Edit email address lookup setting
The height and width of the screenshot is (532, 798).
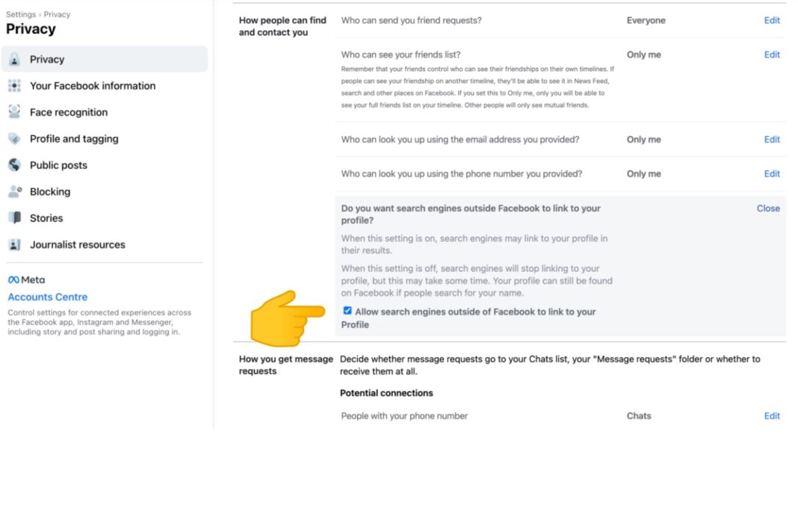pyautogui.click(x=772, y=139)
